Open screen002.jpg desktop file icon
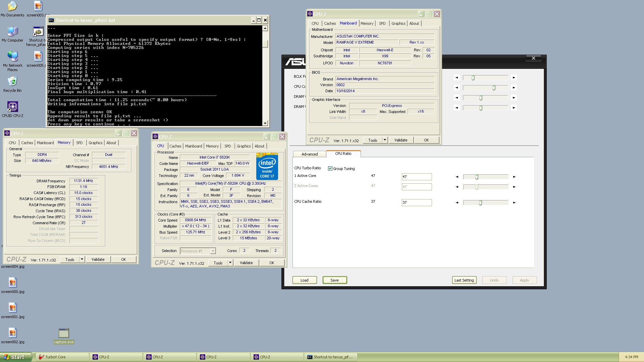Image resolution: width=644 pixels, height=362 pixels. pos(12,336)
